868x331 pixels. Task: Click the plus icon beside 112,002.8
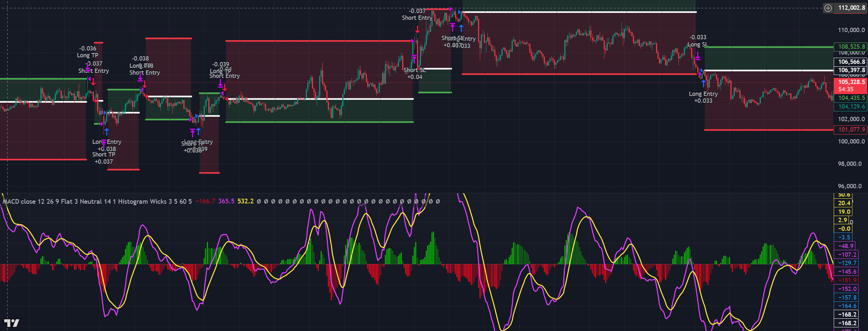tap(828, 8)
